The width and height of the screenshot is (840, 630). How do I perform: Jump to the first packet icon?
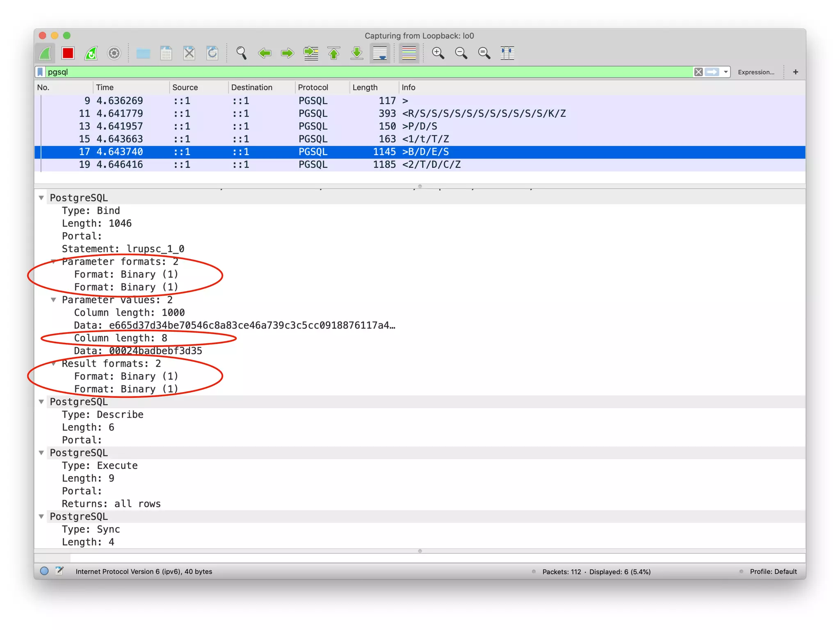click(x=334, y=53)
